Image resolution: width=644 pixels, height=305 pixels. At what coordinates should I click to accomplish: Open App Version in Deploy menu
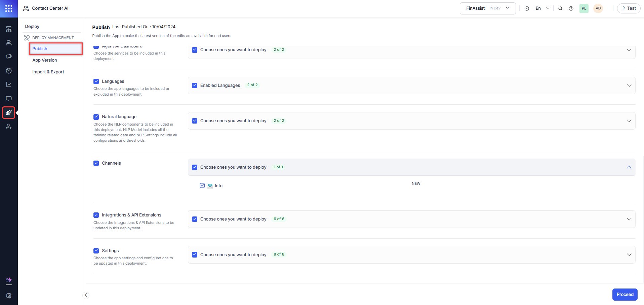coord(45,60)
